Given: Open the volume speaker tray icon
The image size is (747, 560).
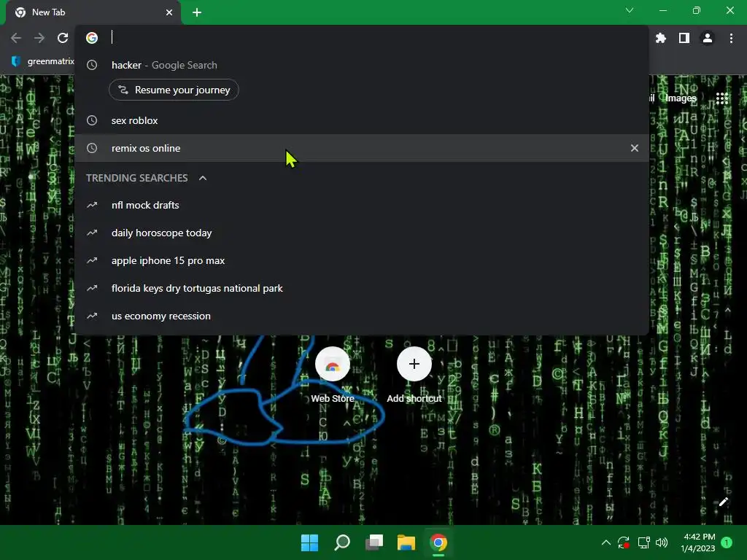Looking at the screenshot, I should pyautogui.click(x=662, y=542).
